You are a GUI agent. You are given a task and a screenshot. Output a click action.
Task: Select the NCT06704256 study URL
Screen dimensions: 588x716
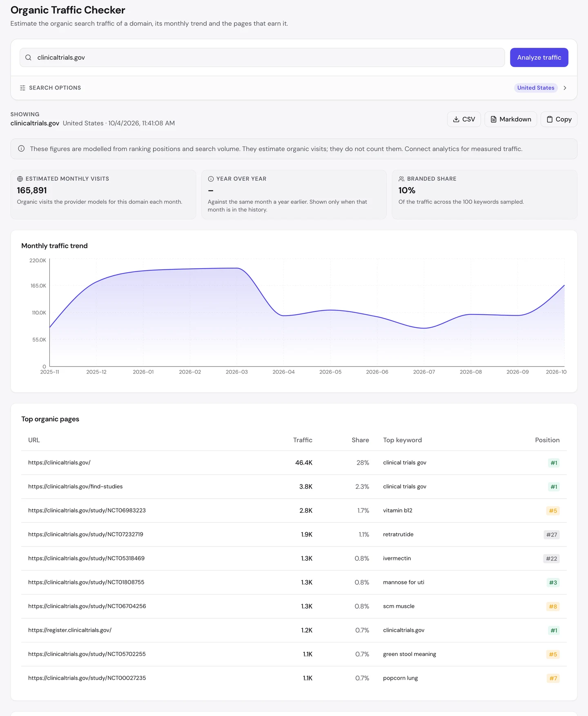[x=87, y=606]
